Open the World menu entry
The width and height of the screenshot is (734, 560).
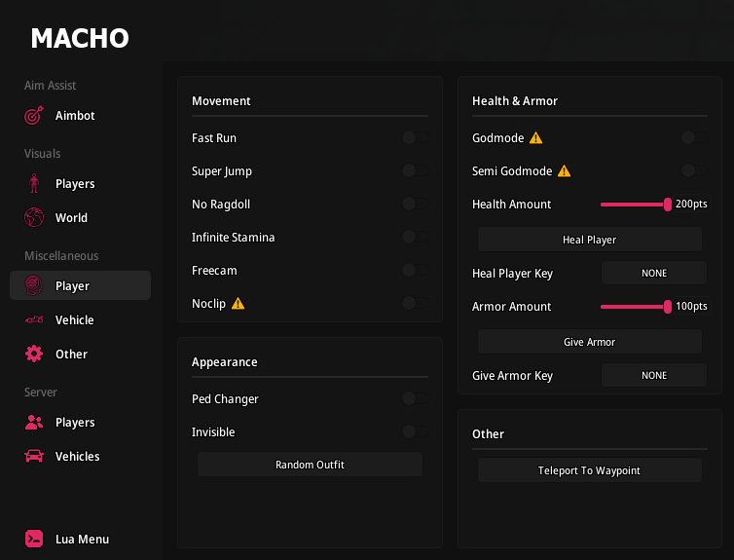pos(71,218)
